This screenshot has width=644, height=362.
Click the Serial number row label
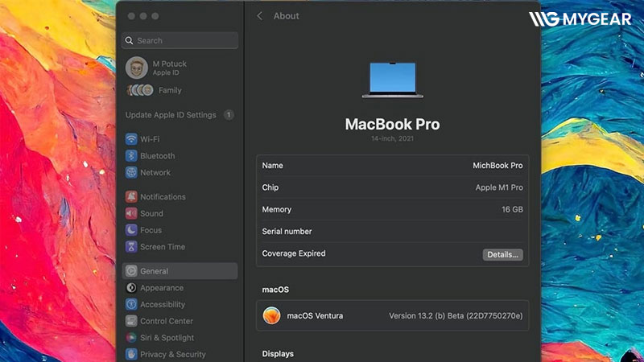(287, 232)
